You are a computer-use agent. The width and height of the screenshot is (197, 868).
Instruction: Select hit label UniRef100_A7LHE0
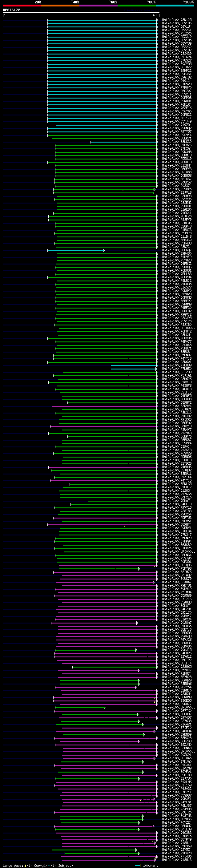[x=176, y=369]
